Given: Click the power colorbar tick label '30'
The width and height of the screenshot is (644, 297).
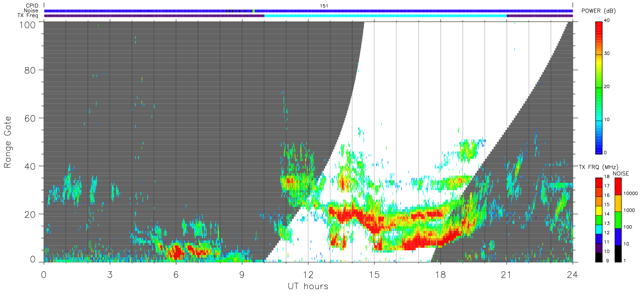Looking at the screenshot, I should [606, 53].
